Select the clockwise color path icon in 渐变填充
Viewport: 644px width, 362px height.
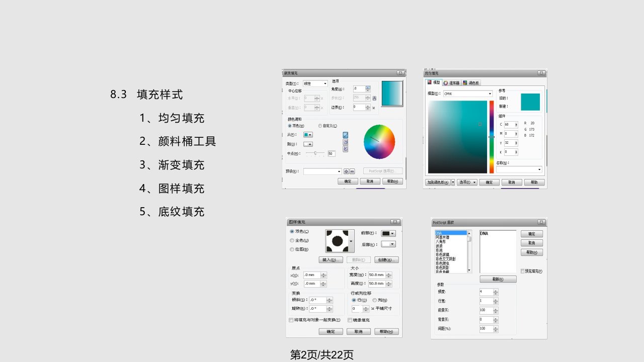pos(346,149)
